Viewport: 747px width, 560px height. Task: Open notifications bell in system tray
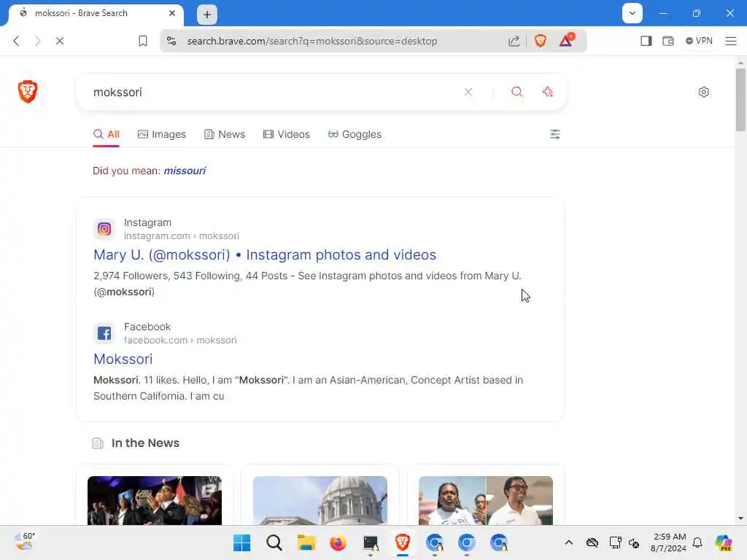(x=697, y=542)
